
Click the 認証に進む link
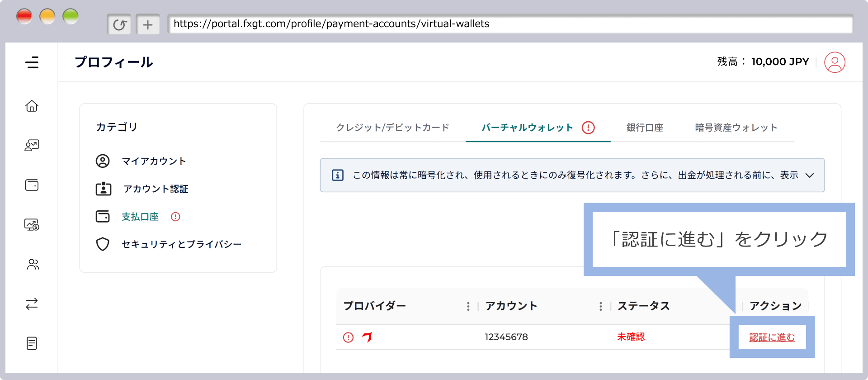[x=772, y=337]
